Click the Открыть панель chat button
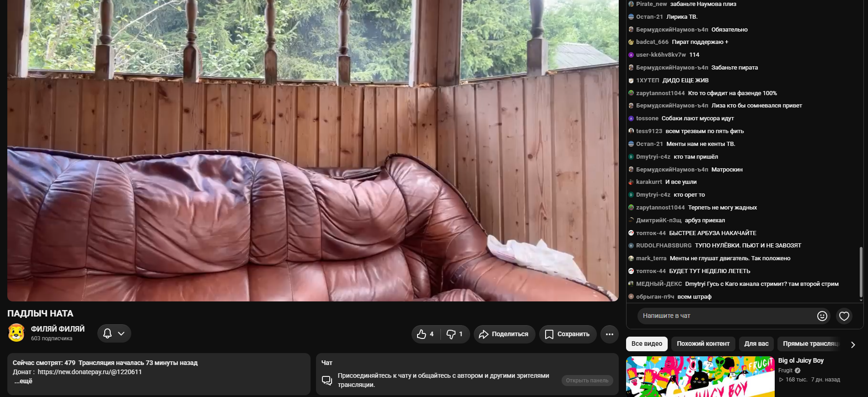This screenshot has width=868, height=397. point(587,381)
